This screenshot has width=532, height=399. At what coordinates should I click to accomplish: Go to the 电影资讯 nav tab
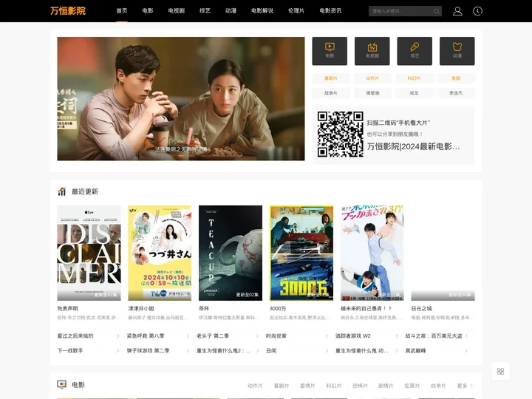click(330, 11)
